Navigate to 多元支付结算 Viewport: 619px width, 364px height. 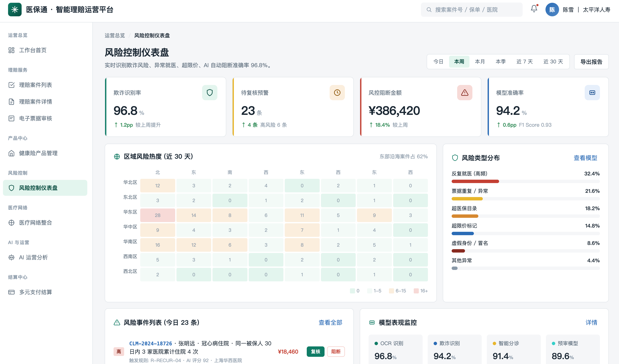(45, 292)
